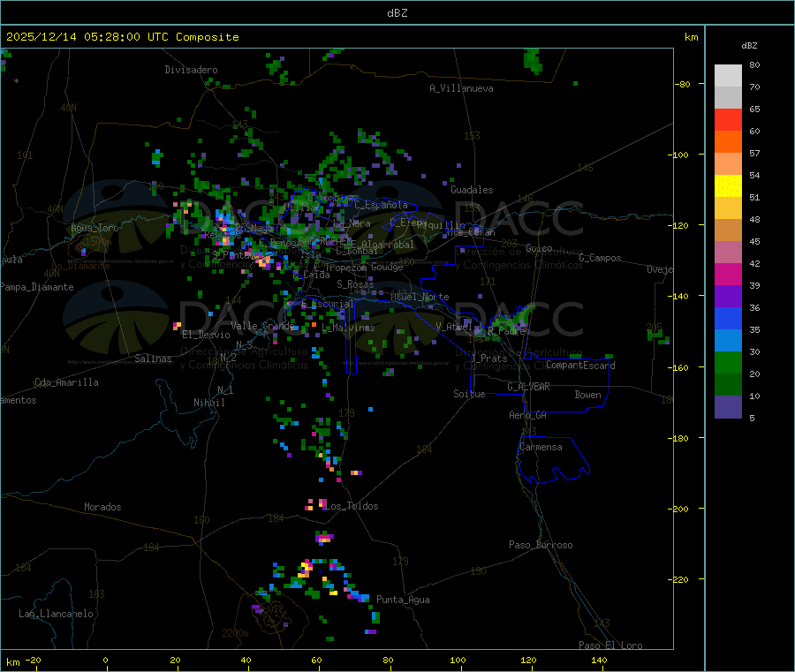Screen dimensions: 795x672
Task: Click the Bowen location label
Action: (x=588, y=395)
